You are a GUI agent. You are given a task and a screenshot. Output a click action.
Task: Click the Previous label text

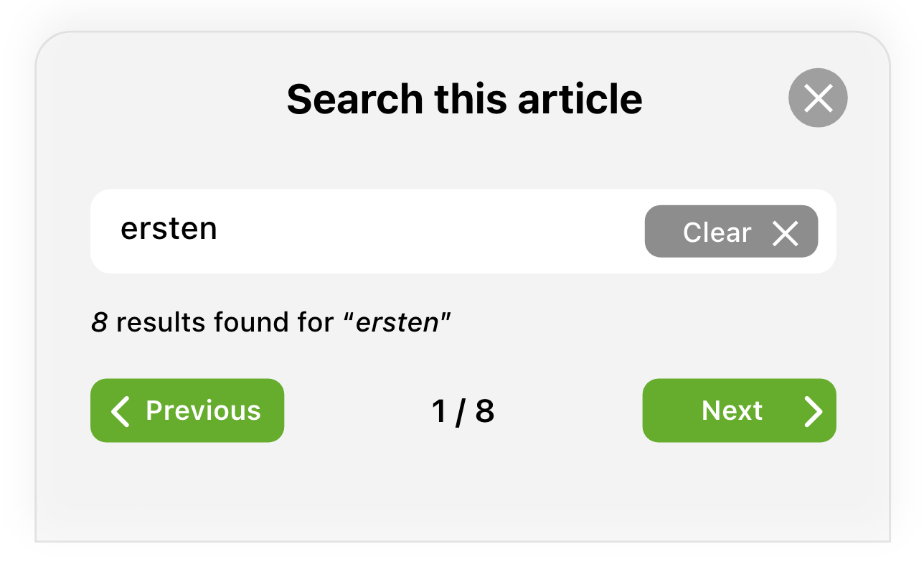[203, 411]
